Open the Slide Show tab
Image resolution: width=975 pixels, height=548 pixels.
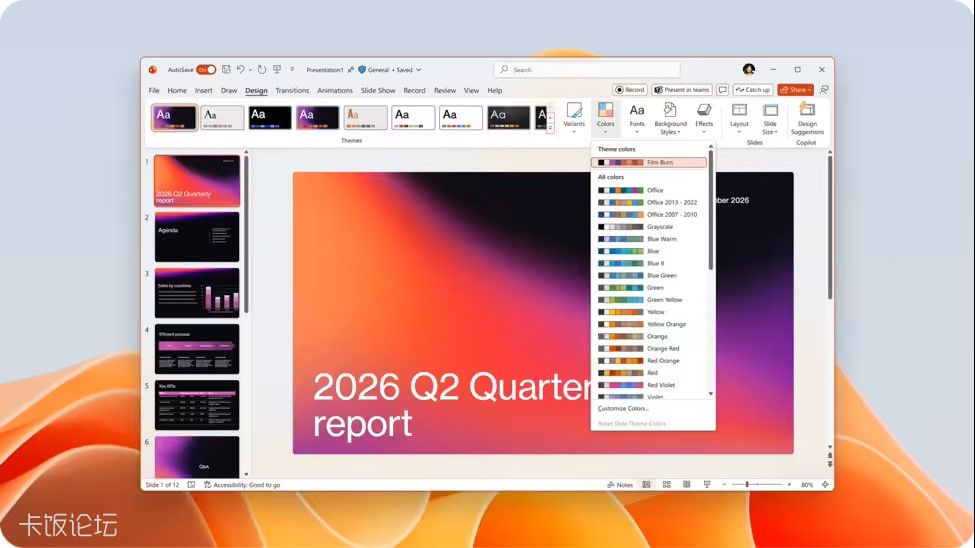click(378, 91)
